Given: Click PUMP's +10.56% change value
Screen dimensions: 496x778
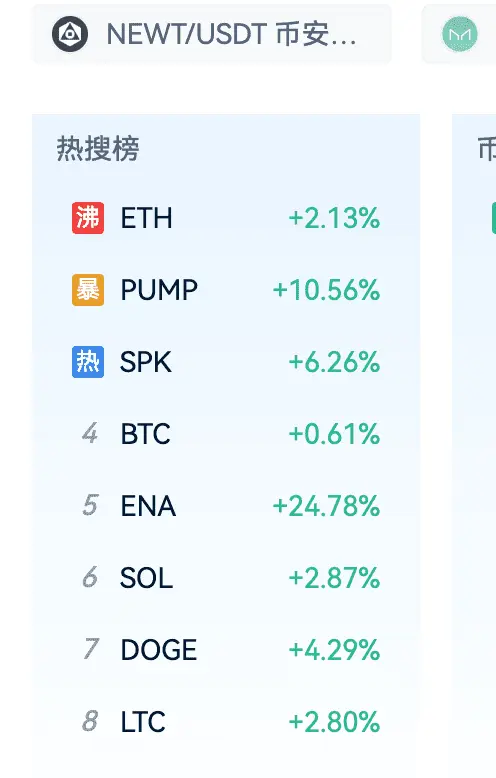Looking at the screenshot, I should tap(326, 290).
